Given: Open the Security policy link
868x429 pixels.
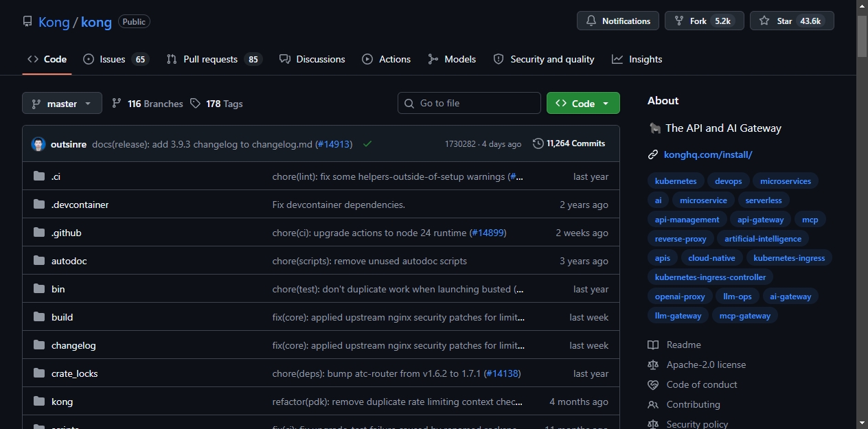Looking at the screenshot, I should pos(697,424).
